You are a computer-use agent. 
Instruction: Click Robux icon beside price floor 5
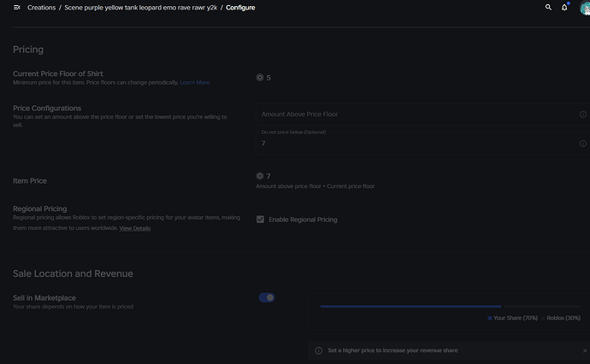[260, 78]
